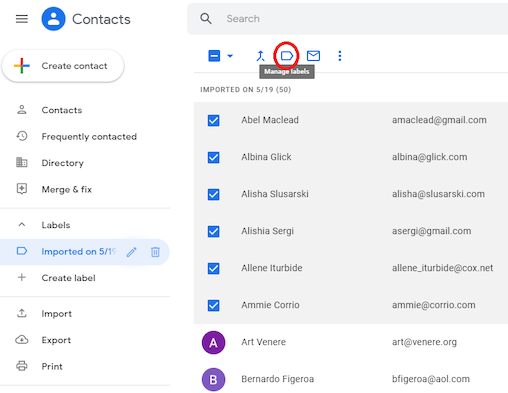Click email art@venere.org
508x393 pixels.
pos(424,342)
